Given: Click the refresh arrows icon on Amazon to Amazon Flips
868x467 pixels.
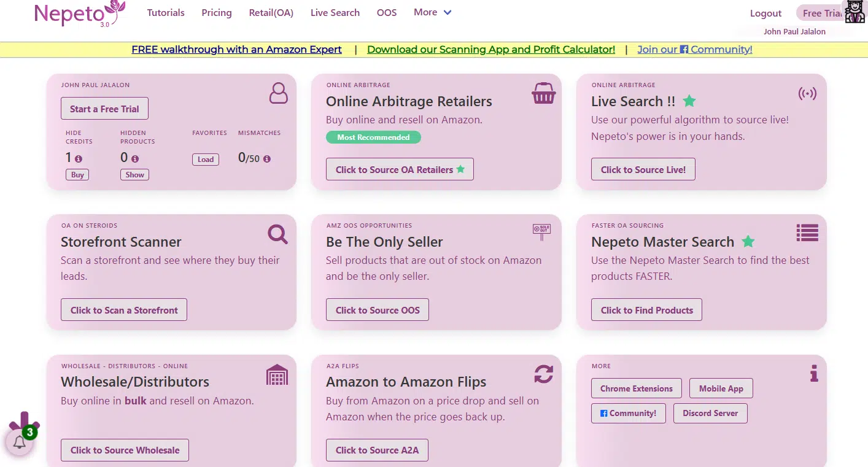Looking at the screenshot, I should (x=543, y=374).
